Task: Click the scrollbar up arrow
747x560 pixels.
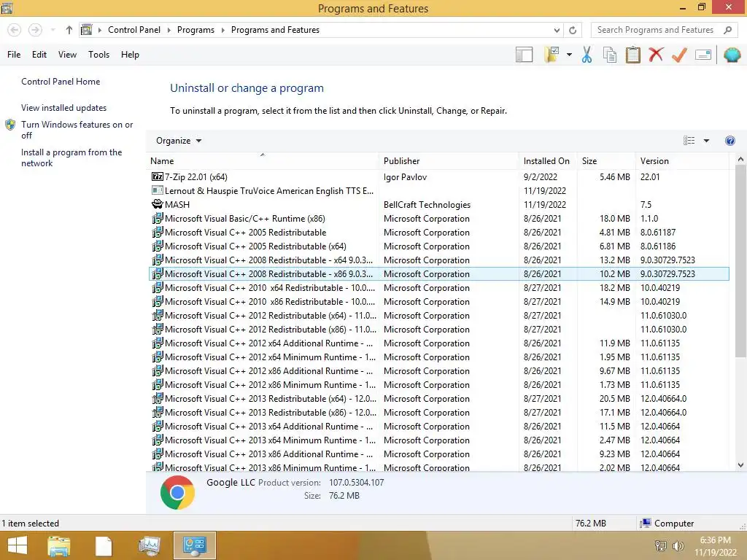Action: (740, 160)
